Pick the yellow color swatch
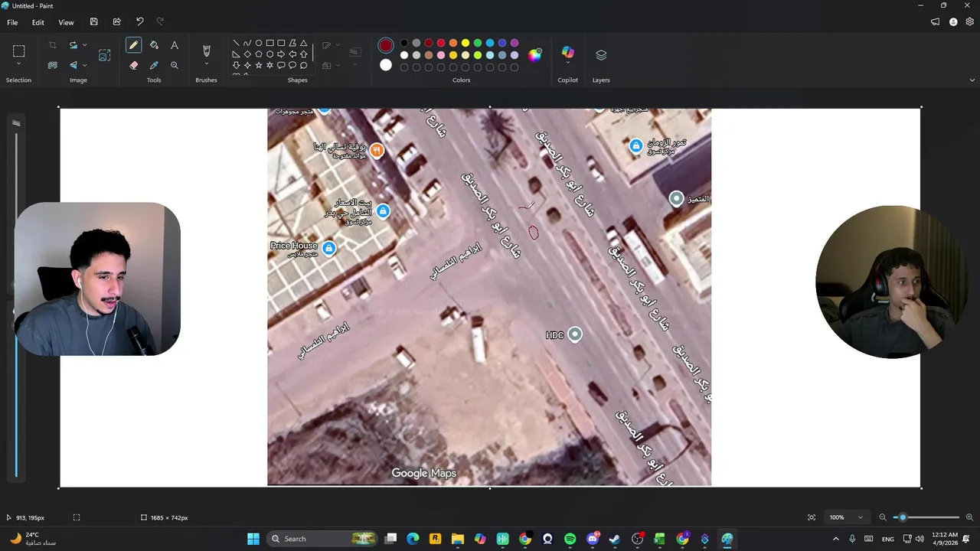The image size is (980, 551). (x=465, y=43)
